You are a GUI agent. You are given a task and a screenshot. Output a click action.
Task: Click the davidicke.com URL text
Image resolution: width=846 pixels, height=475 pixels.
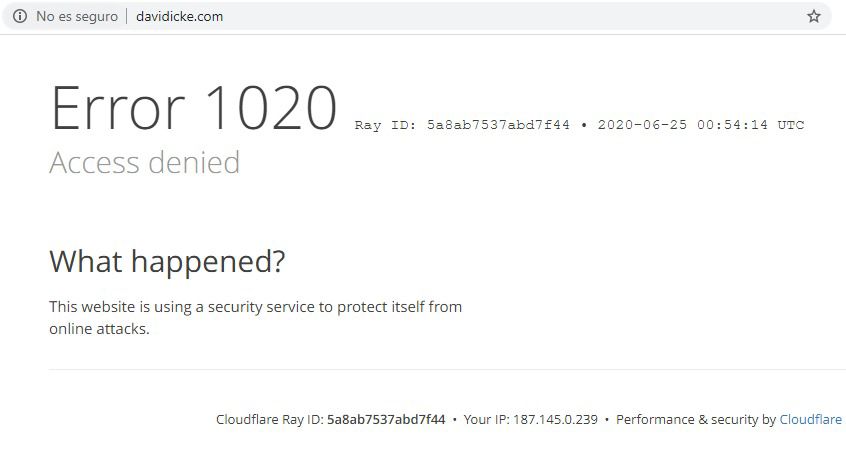180,16
